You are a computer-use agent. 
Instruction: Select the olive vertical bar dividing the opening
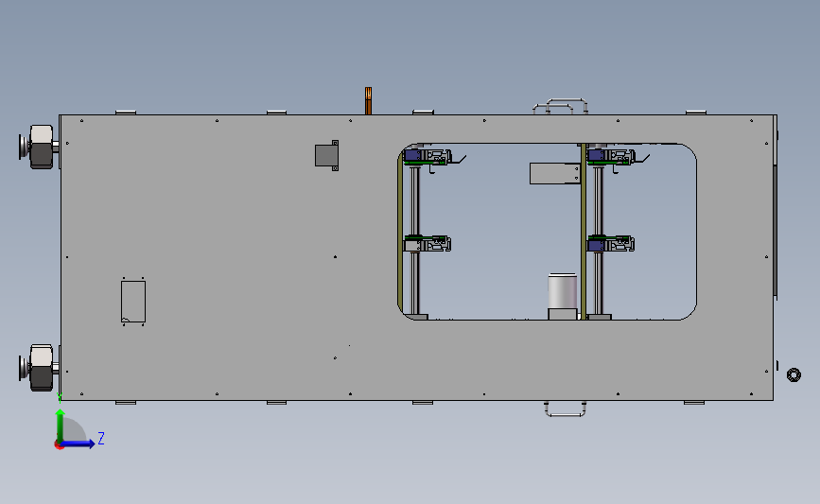(584, 231)
